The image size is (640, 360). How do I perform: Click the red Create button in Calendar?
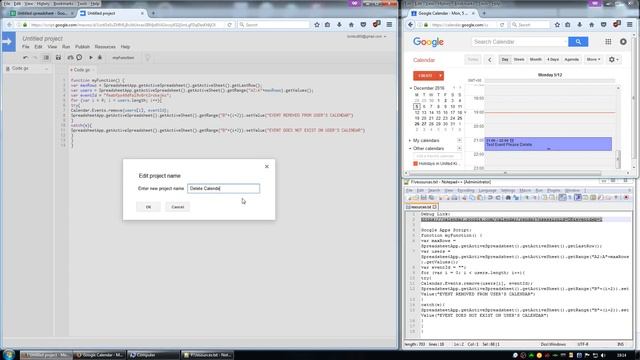425,76
